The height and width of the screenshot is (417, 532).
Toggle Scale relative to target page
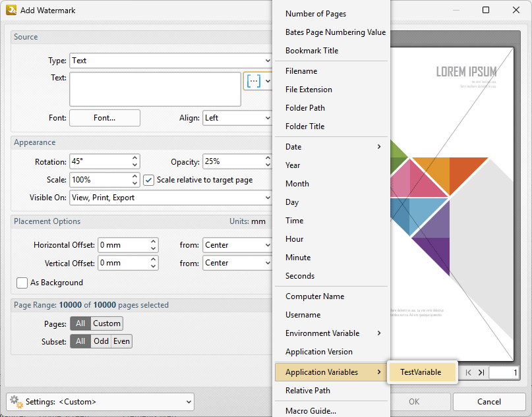[148, 180]
